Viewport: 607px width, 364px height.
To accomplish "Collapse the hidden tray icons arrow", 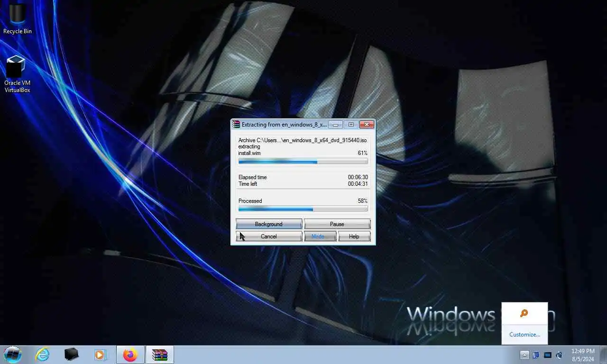I will point(524,355).
